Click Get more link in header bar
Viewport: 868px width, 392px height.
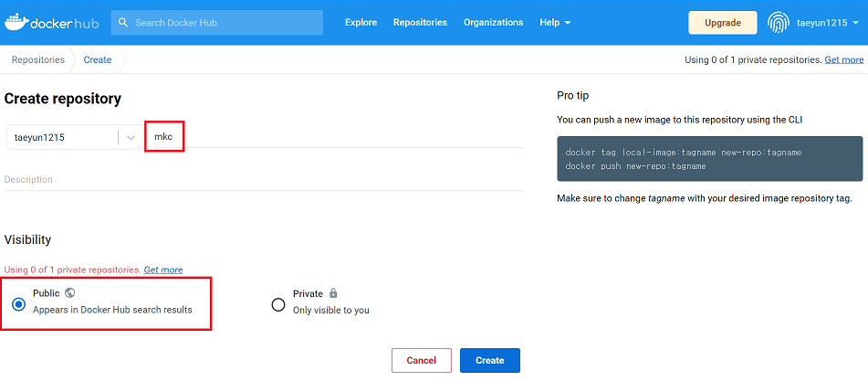click(x=843, y=60)
